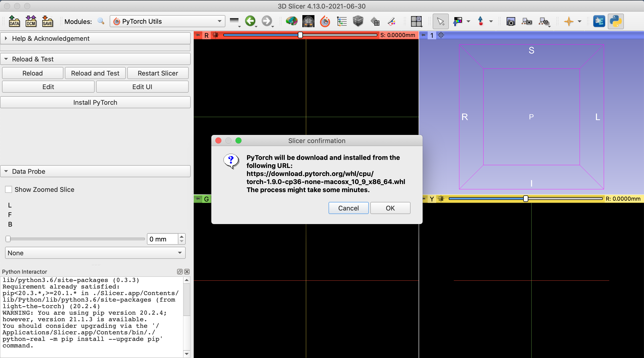Open the module search magnifier
644x358 pixels.
click(101, 21)
